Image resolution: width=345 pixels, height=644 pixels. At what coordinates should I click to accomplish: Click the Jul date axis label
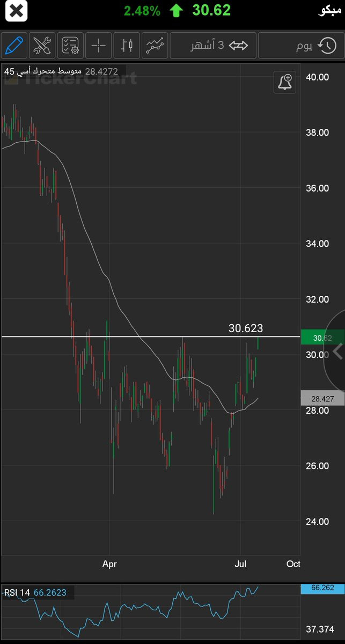pyautogui.click(x=241, y=564)
